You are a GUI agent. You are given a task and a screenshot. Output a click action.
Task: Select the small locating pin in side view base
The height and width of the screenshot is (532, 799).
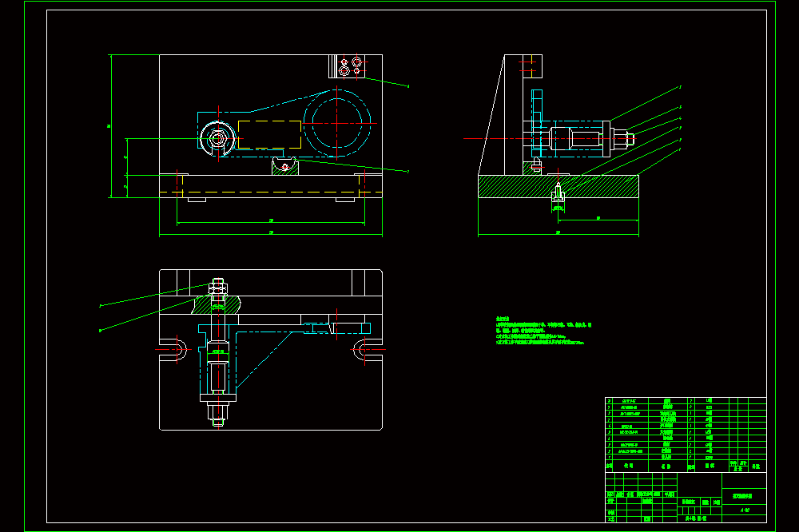pyautogui.click(x=559, y=195)
